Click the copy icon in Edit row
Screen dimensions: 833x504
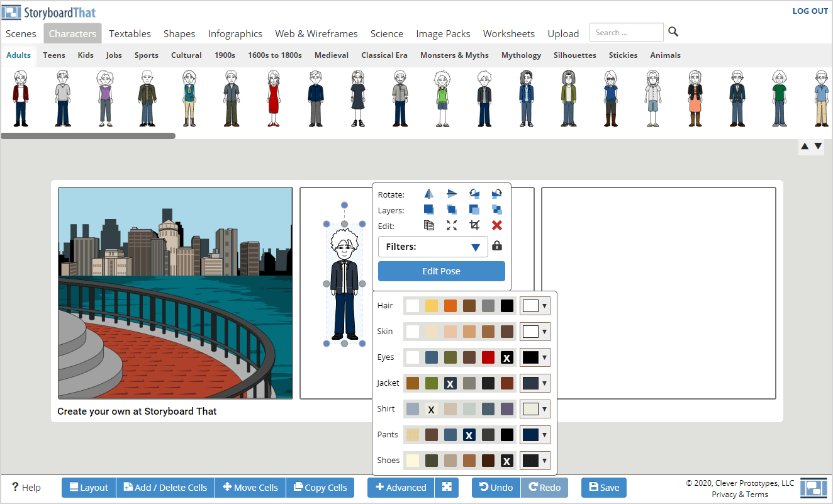[429, 225]
